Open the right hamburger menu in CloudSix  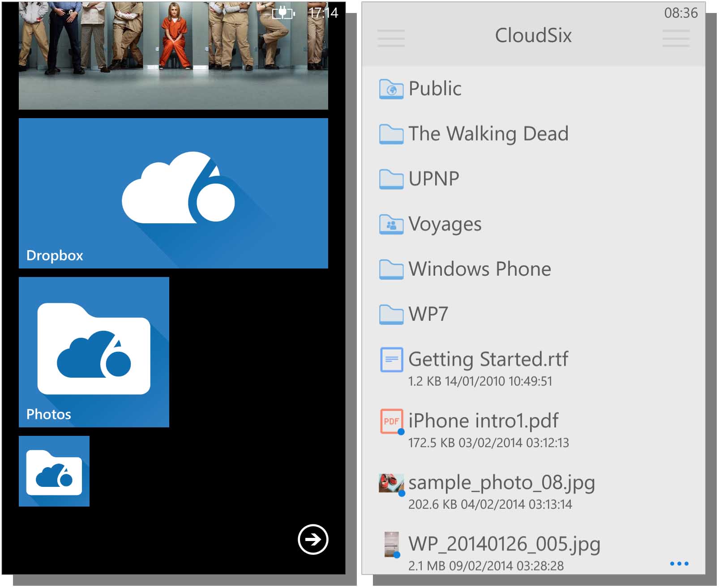coord(676,38)
